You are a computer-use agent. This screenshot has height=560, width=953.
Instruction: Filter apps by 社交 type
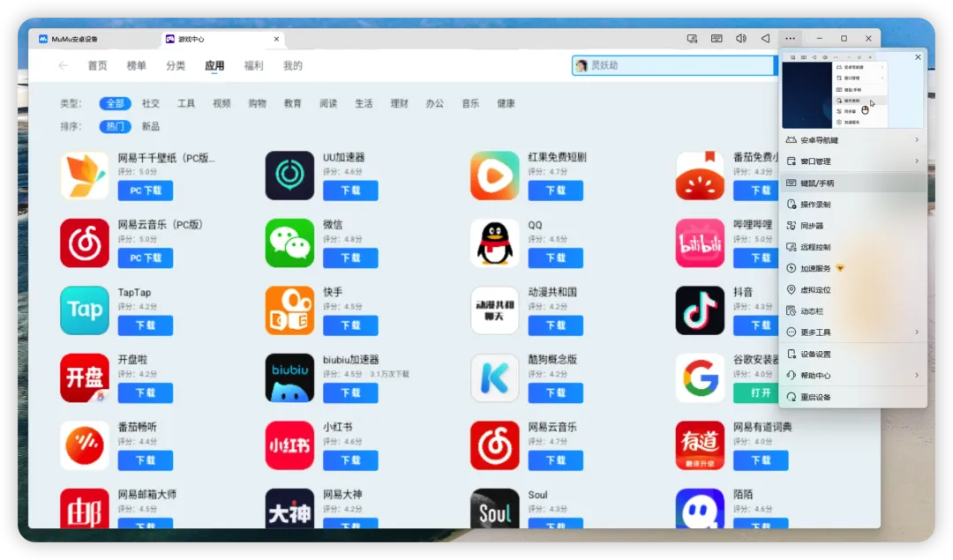click(151, 103)
